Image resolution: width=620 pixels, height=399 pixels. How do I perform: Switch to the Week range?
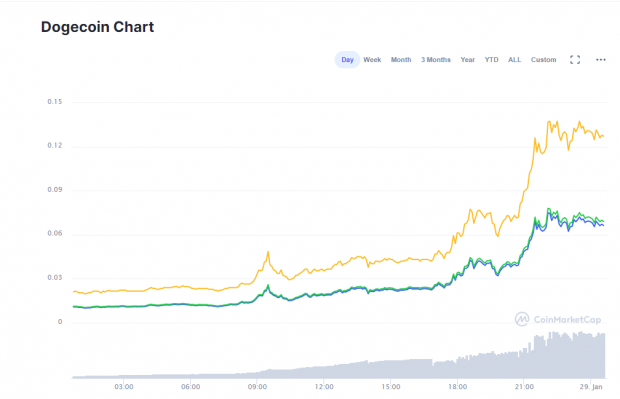click(x=372, y=60)
